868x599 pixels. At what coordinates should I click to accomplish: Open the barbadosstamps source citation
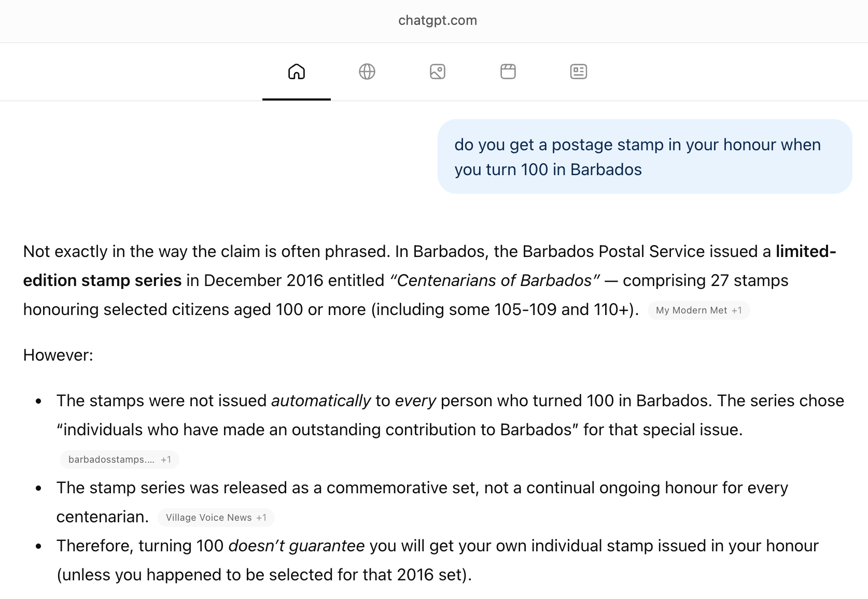(109, 459)
